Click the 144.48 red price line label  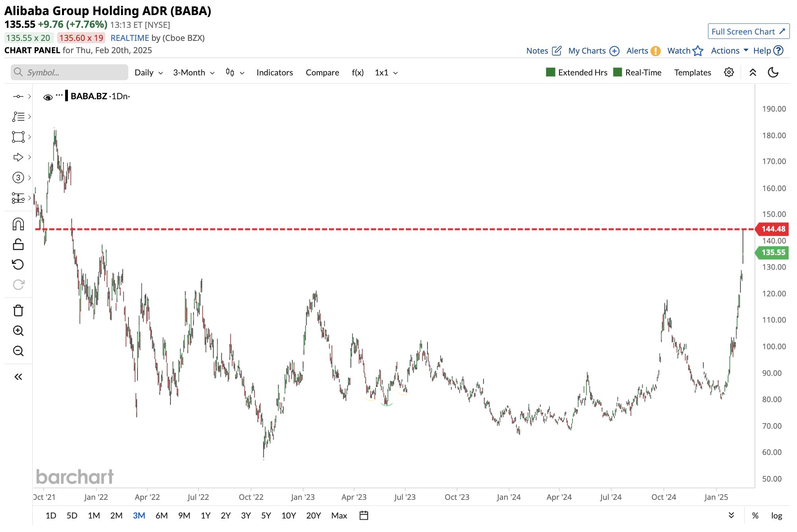click(x=772, y=229)
